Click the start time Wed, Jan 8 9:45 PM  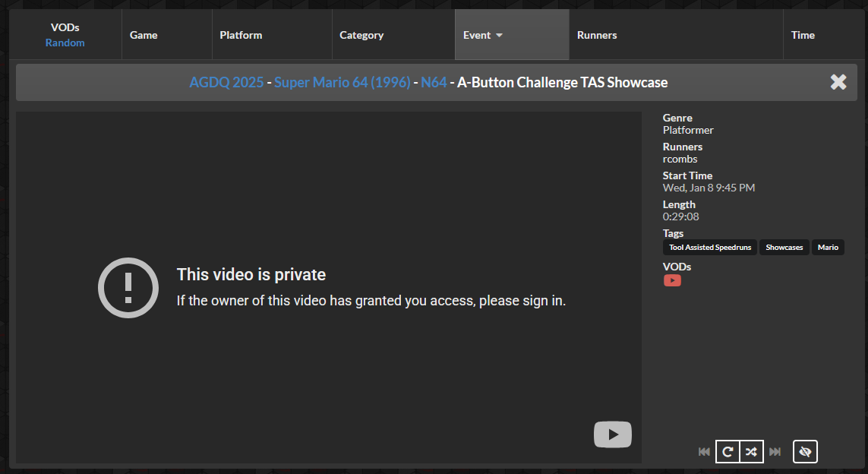click(x=709, y=188)
